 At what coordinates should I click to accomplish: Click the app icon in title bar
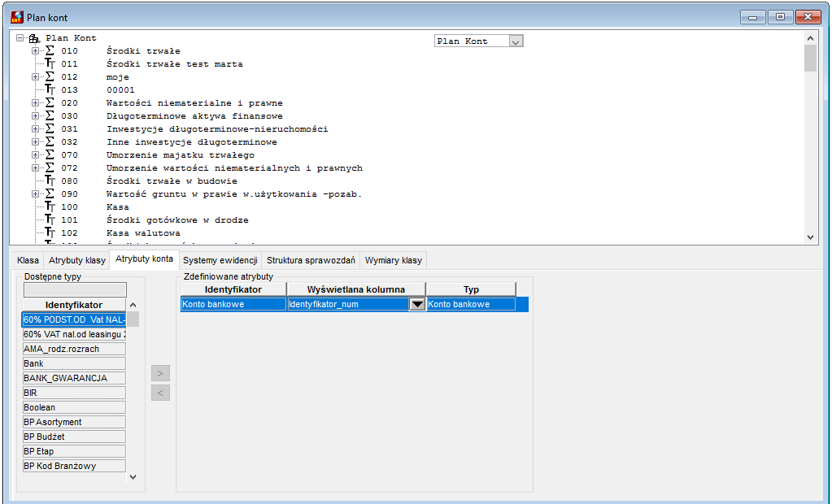tap(17, 17)
